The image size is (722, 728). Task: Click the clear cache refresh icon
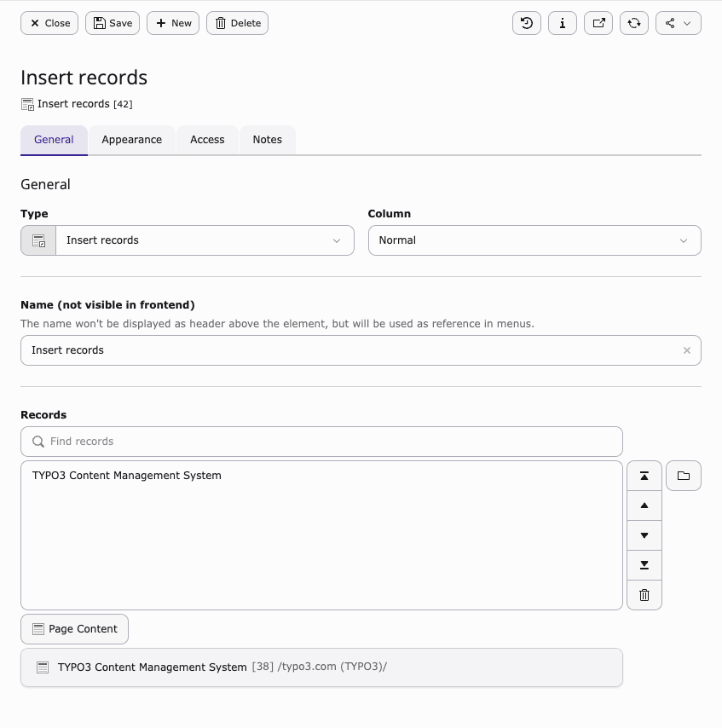(x=634, y=23)
